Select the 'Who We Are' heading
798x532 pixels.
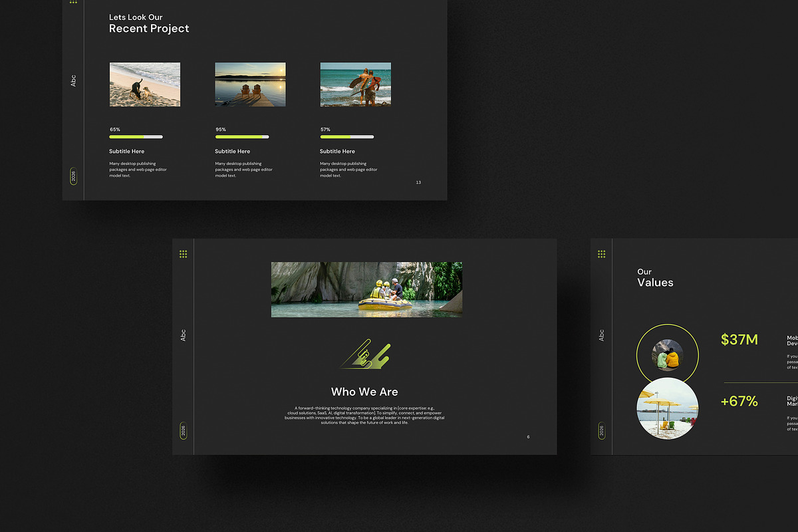pos(364,392)
